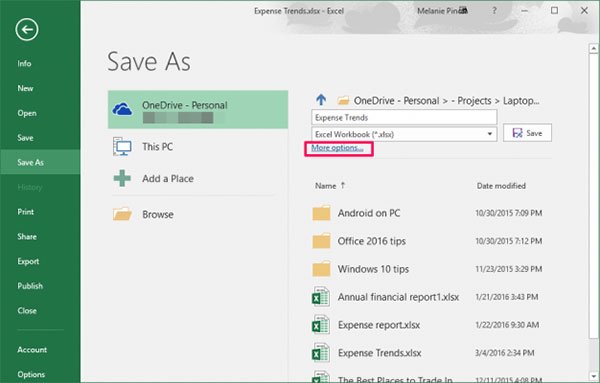Click the help question mark icon

click(494, 11)
